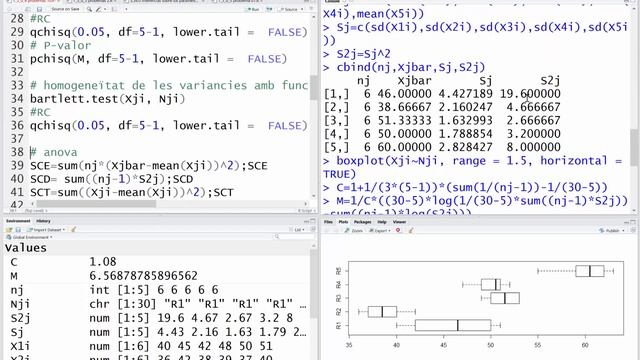
Task: Click line 40 SCD formula
Action: pyautogui.click(x=111, y=179)
